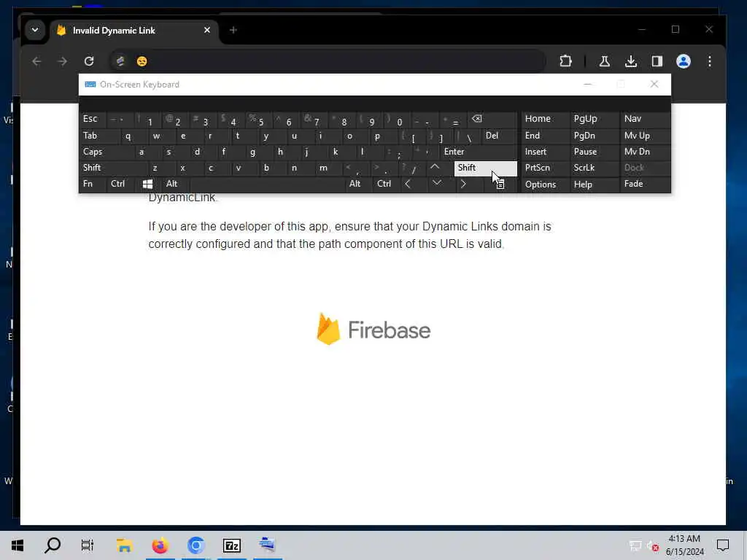Open the Chrome profile avatar

(x=684, y=61)
